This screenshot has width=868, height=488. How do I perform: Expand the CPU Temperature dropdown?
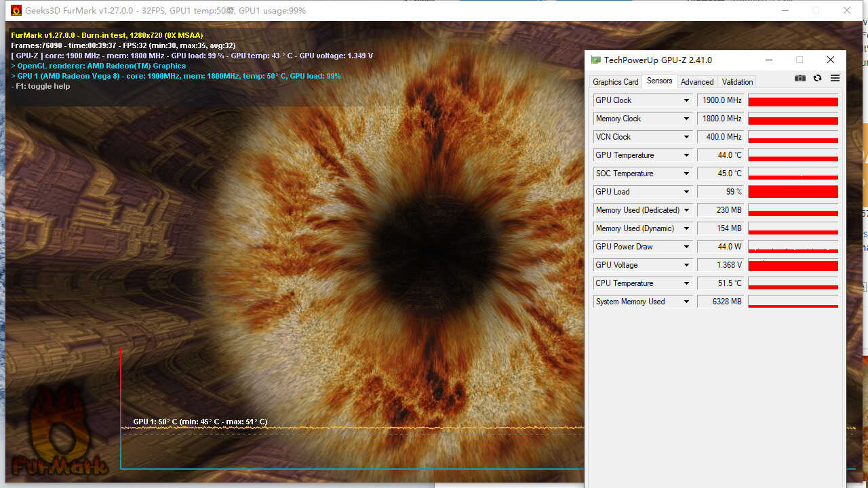686,283
